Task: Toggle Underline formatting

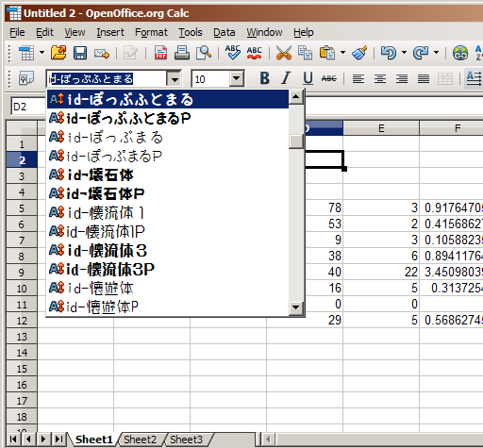Action: pos(308,78)
